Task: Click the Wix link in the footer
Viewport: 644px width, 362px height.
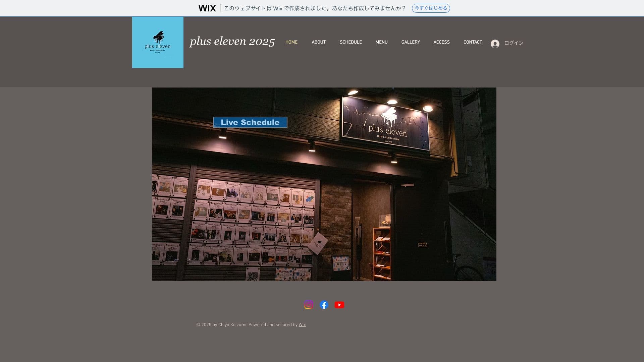Action: 302,324
